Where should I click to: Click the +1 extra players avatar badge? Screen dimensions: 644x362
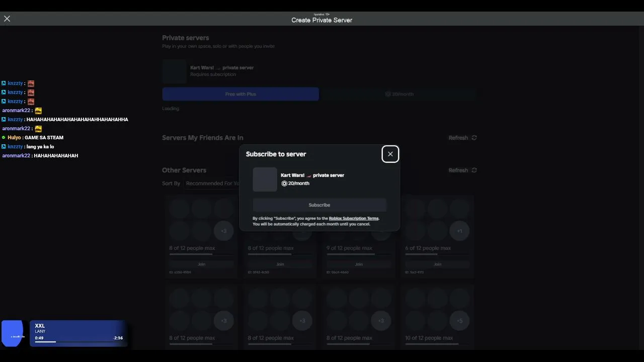(459, 231)
